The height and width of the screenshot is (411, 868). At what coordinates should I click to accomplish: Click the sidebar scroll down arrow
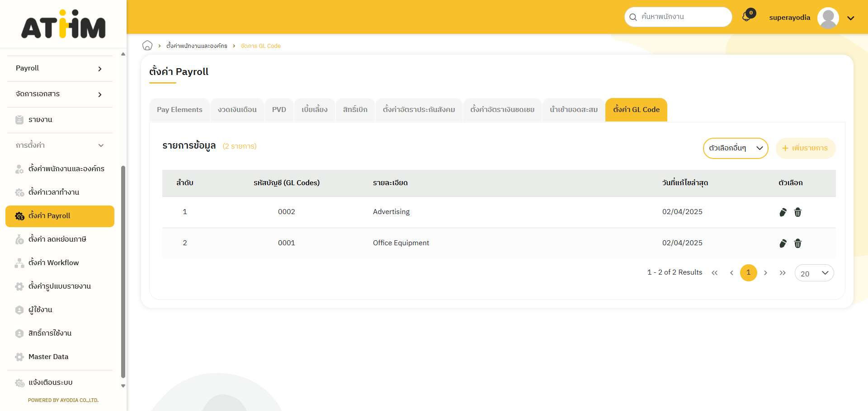123,386
